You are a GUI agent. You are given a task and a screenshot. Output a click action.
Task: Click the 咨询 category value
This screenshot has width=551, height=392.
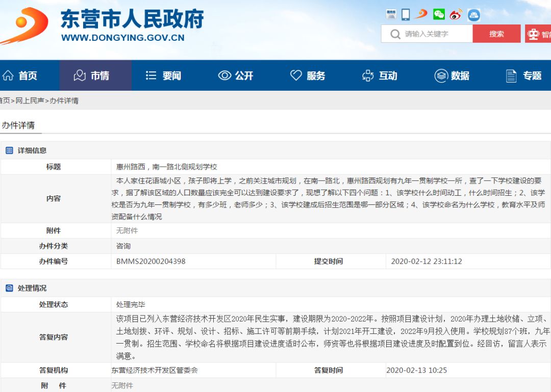pyautogui.click(x=123, y=246)
